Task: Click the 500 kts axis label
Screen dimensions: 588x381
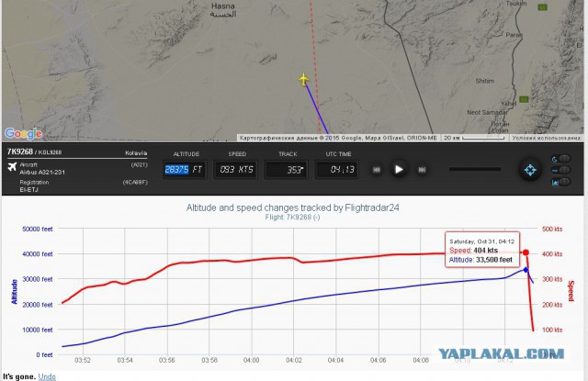Action: 552,229
